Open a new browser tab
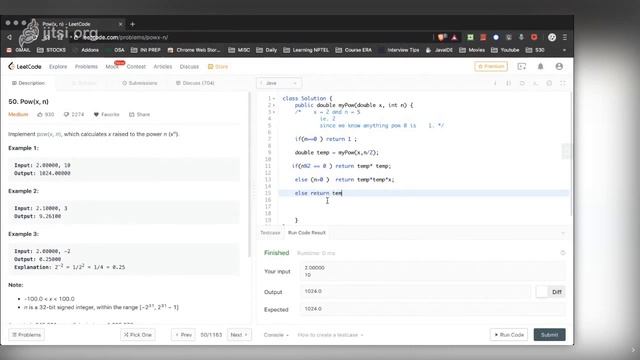 point(132,24)
